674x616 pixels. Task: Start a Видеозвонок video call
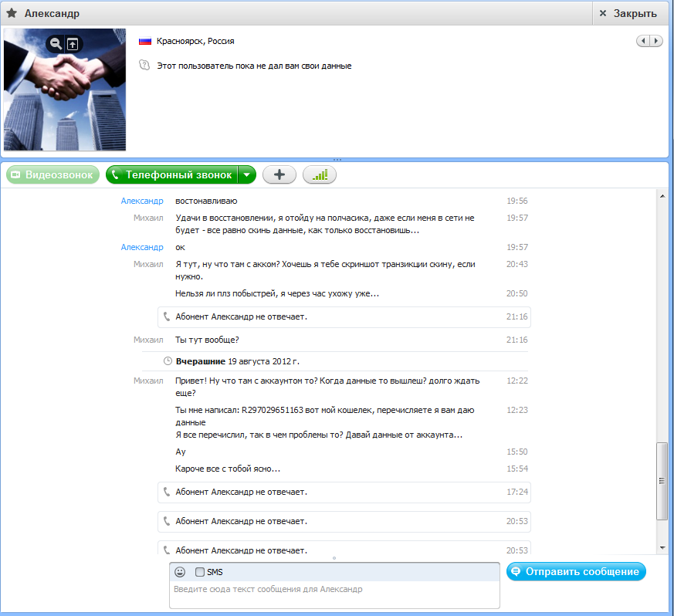click(52, 175)
